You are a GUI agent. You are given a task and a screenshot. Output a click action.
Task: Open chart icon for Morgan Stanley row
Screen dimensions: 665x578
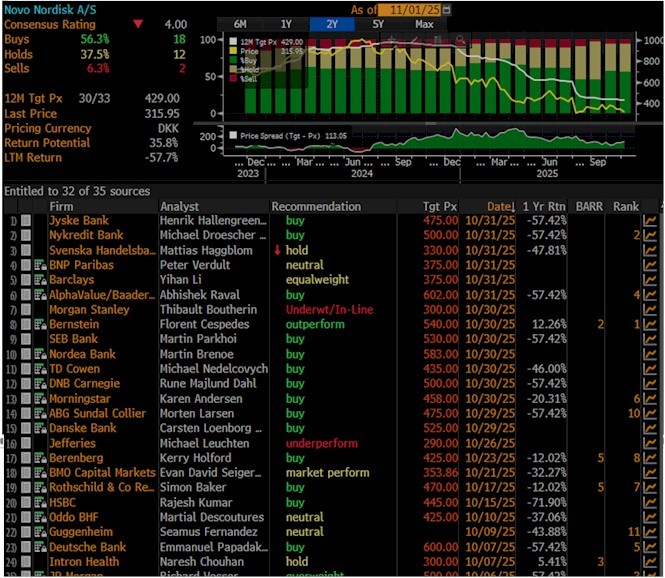[x=650, y=310]
